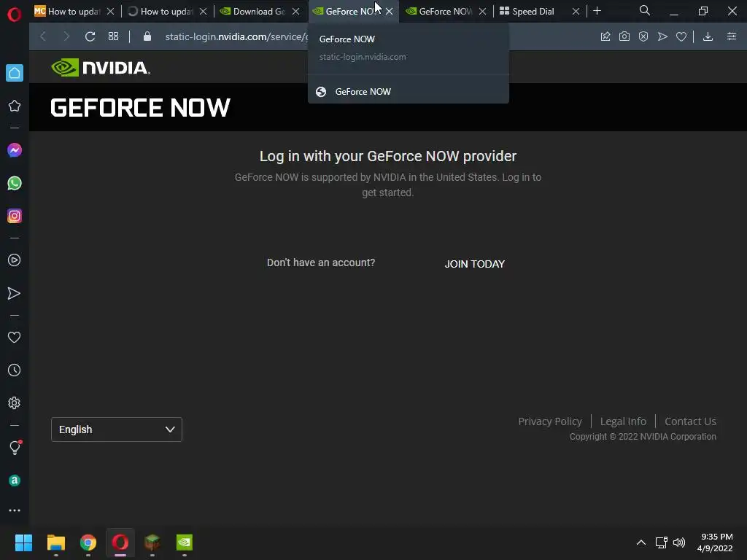Select GeForce NOW entry in the tab preview popup
Viewport: 747px width, 560px height.
point(409,91)
